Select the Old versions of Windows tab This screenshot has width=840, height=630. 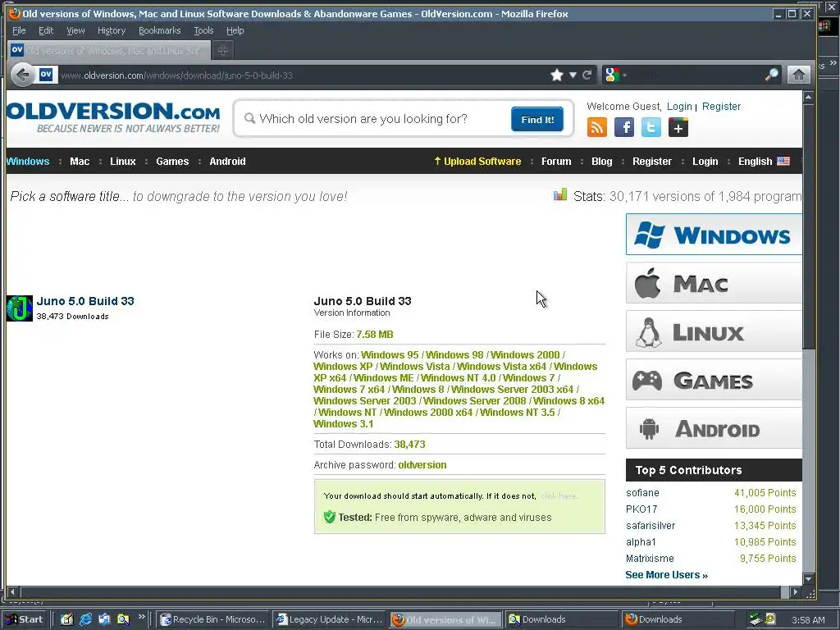point(108,50)
